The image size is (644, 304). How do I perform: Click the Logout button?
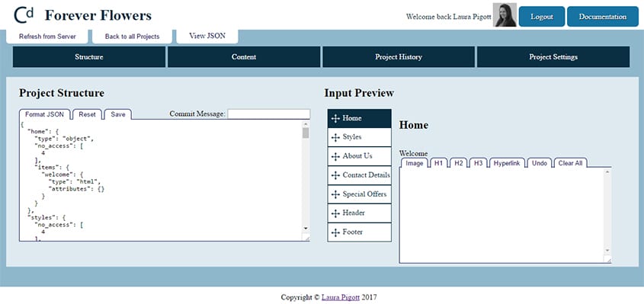point(542,17)
